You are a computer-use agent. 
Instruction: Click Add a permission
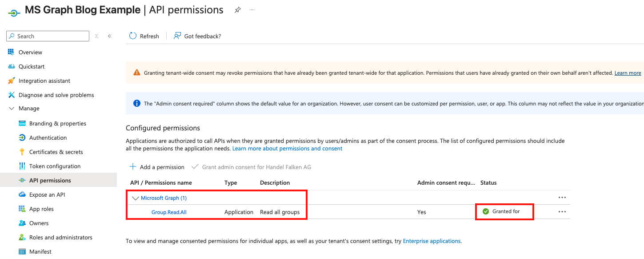click(x=157, y=167)
